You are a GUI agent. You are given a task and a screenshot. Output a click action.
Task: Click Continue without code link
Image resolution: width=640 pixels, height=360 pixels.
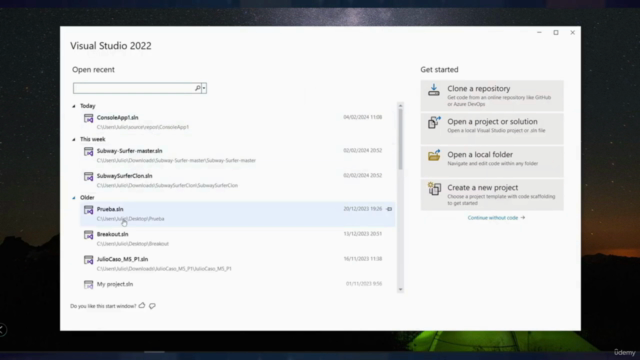[x=496, y=218]
